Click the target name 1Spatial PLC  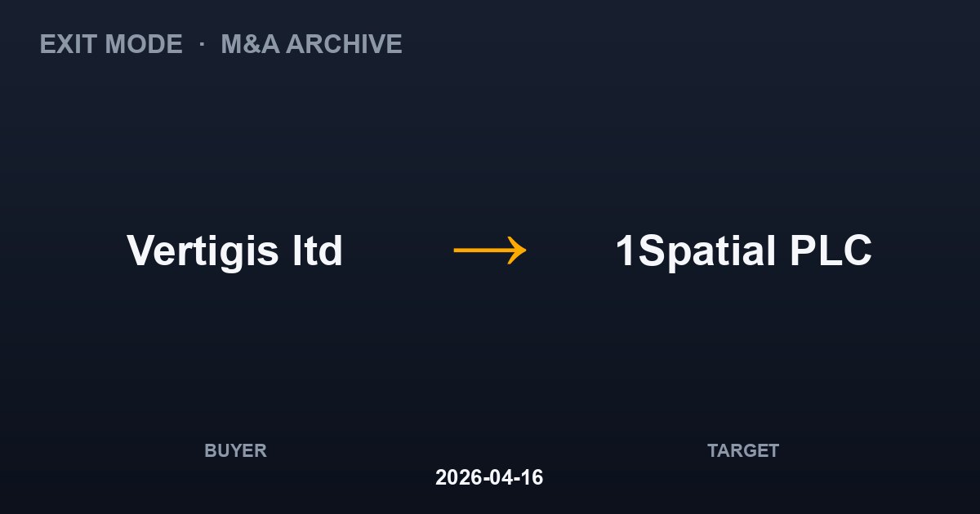pyautogui.click(x=743, y=250)
